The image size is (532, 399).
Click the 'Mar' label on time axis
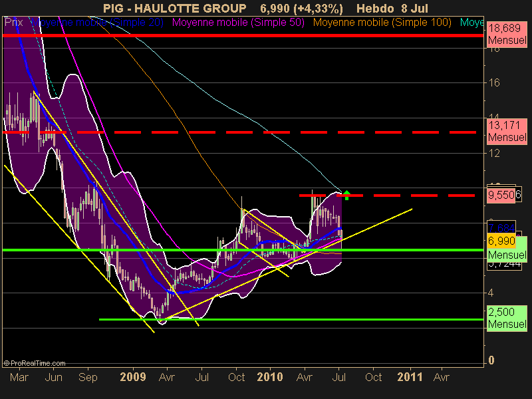click(19, 377)
